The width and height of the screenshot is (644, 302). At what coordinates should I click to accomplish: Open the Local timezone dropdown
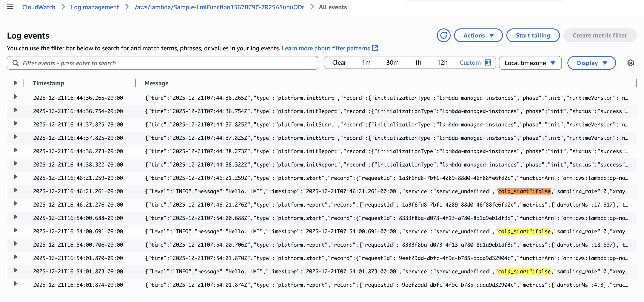coord(530,63)
